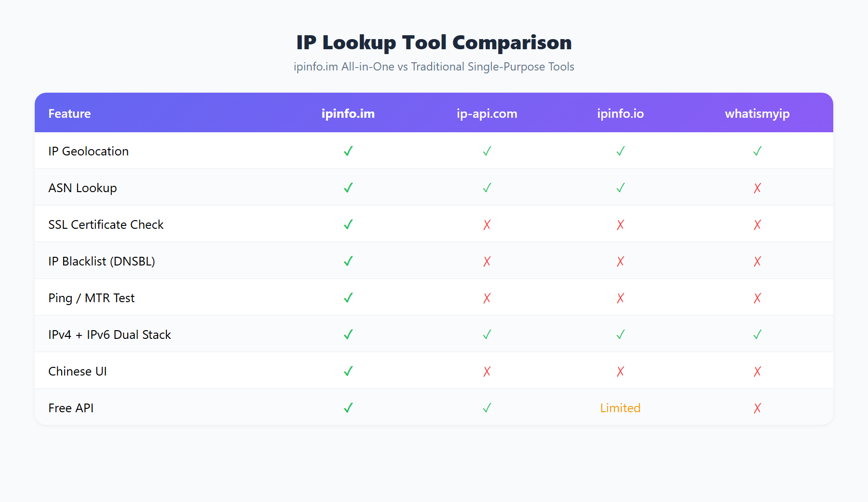Image resolution: width=868 pixels, height=502 pixels.
Task: Click the 'Free API' row label
Action: tap(71, 408)
